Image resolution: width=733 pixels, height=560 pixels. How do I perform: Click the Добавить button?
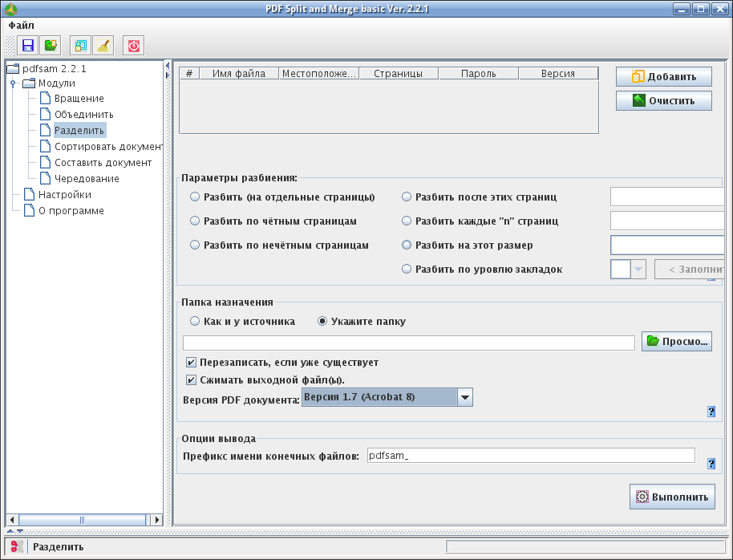pos(664,77)
